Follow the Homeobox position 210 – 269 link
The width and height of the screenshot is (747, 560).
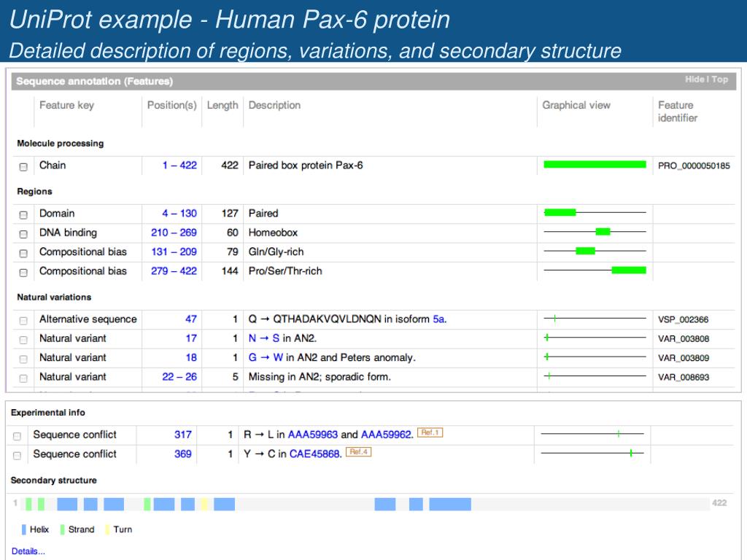pyautogui.click(x=174, y=233)
